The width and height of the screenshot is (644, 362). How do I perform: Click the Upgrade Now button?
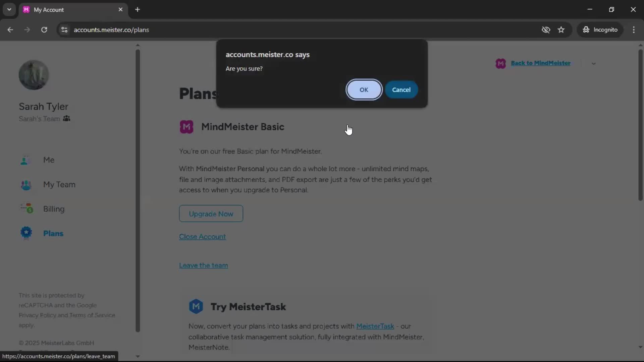(x=211, y=214)
